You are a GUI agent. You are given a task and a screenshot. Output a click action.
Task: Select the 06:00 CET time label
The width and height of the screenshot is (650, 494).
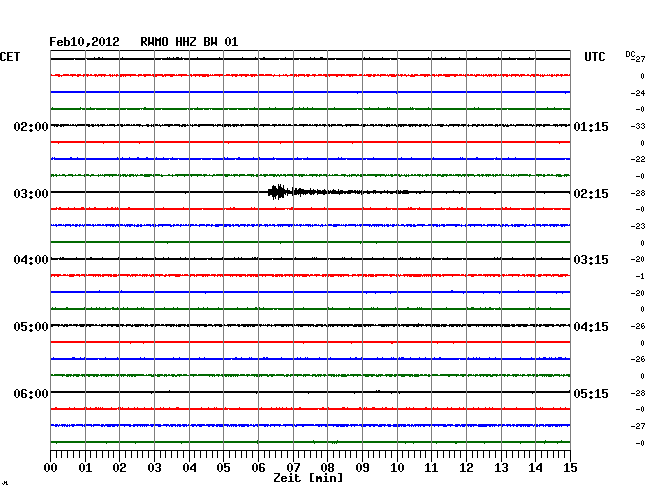pyautogui.click(x=31, y=393)
